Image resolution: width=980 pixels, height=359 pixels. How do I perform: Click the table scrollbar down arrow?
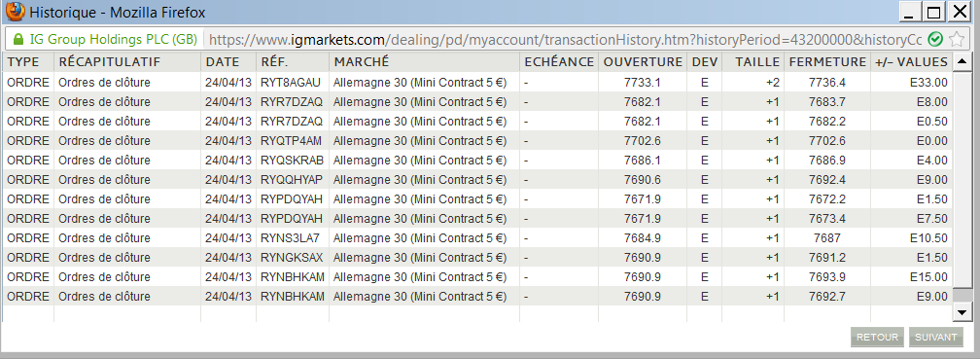[x=962, y=311]
